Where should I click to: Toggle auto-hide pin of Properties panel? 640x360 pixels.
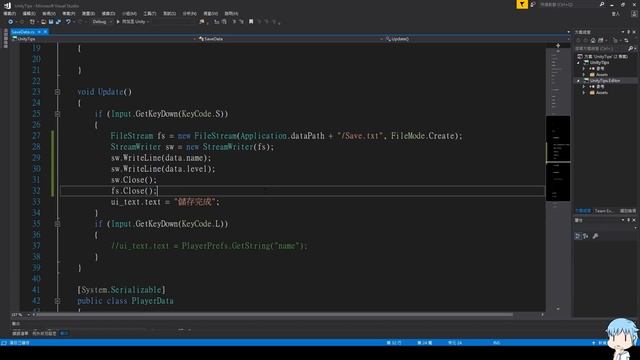coord(629,220)
